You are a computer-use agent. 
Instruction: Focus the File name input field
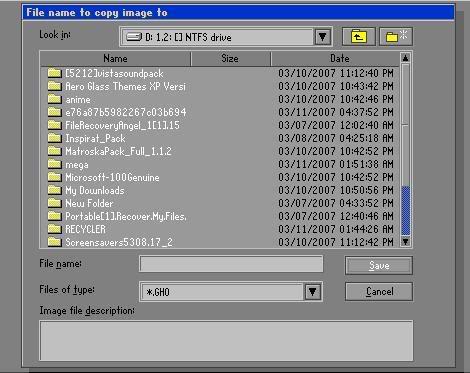coord(231,264)
